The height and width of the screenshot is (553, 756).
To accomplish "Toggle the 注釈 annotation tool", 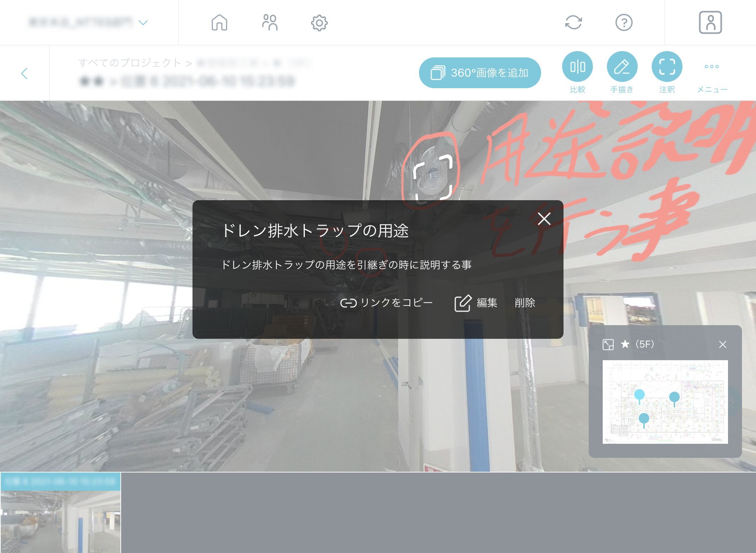I will (x=667, y=66).
